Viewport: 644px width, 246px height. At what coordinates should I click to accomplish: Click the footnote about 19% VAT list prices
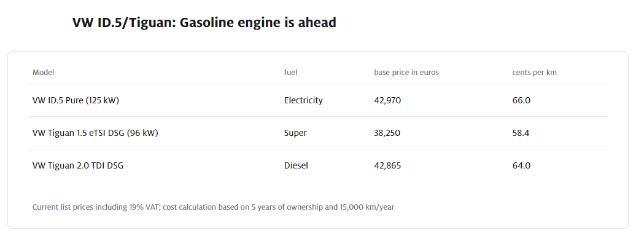[x=213, y=207]
